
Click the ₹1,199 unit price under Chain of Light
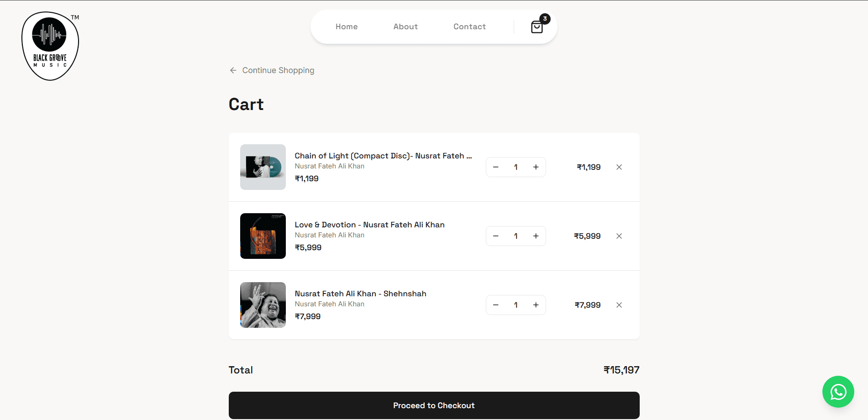click(306, 178)
